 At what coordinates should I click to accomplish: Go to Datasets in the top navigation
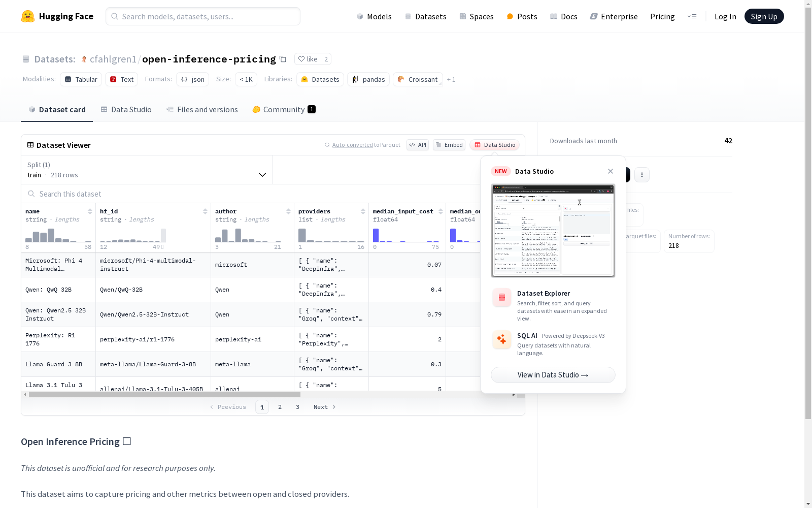pos(425,16)
